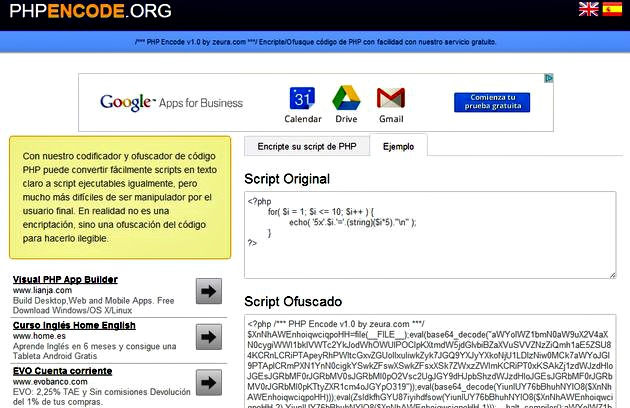
Task: Click the 'Script Ofuscado' heading
Action: (293, 301)
